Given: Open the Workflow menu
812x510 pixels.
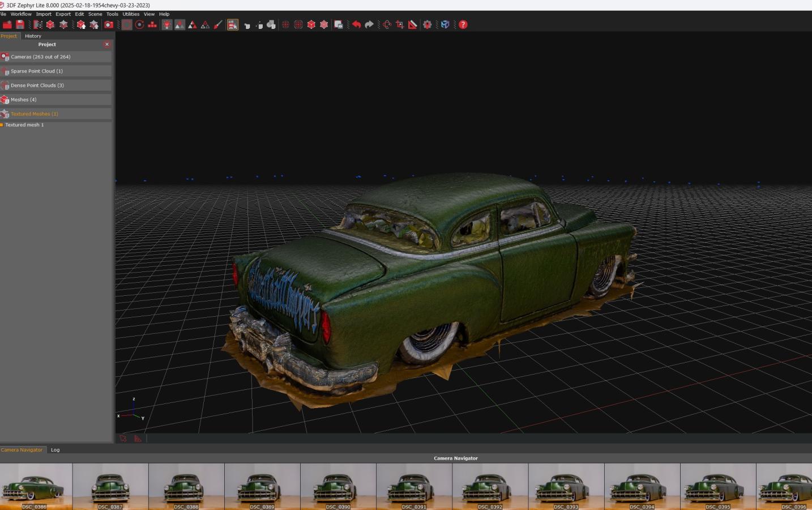Looking at the screenshot, I should point(21,14).
